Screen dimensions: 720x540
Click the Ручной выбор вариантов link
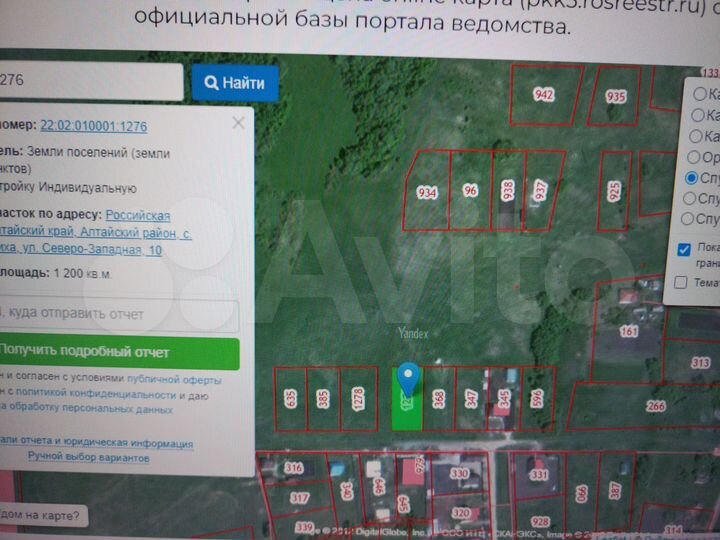pyautogui.click(x=89, y=457)
